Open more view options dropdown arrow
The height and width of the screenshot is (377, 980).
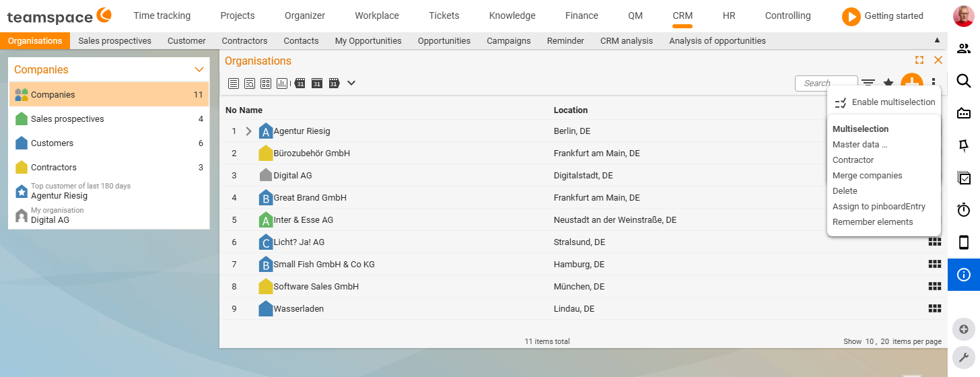click(x=351, y=83)
